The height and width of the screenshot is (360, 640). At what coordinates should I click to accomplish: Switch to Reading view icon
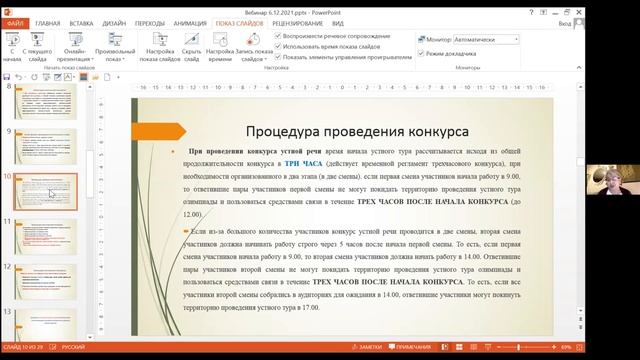pos(473,347)
